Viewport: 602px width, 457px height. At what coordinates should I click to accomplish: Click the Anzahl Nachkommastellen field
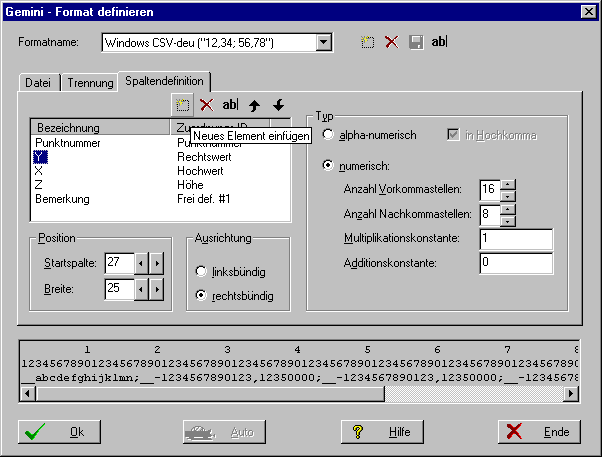pyautogui.click(x=490, y=214)
